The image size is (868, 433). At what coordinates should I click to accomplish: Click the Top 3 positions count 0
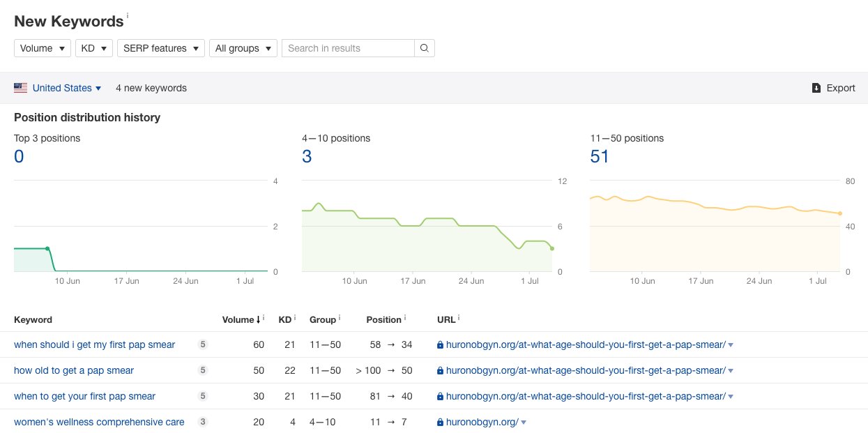coord(19,157)
